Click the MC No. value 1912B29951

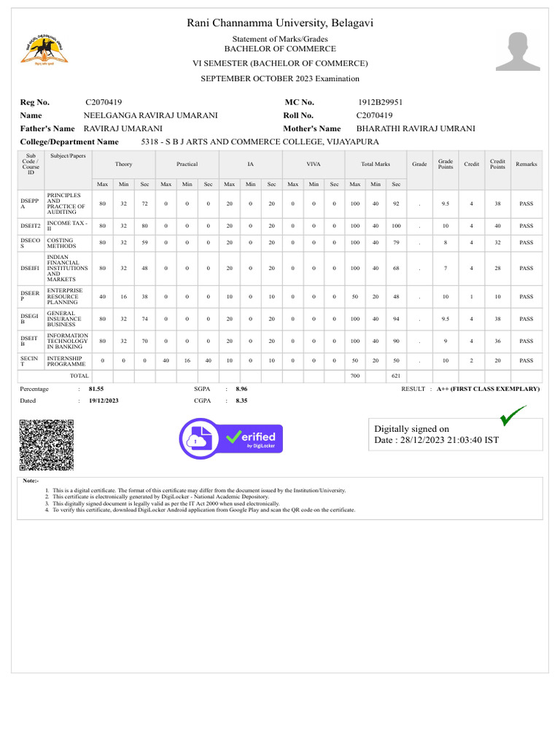380,102
